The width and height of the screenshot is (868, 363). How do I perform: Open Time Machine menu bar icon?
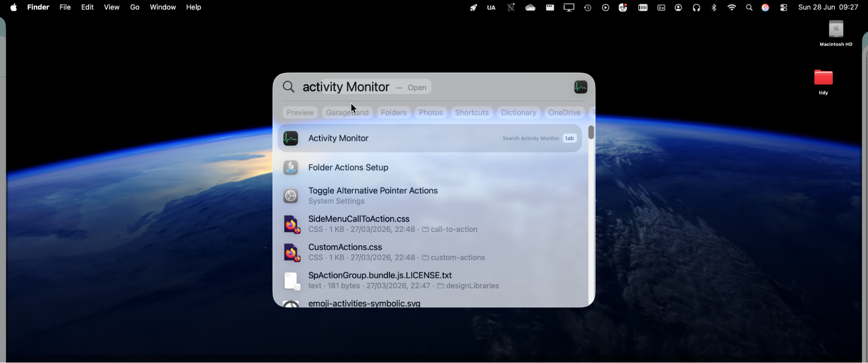pos(587,7)
